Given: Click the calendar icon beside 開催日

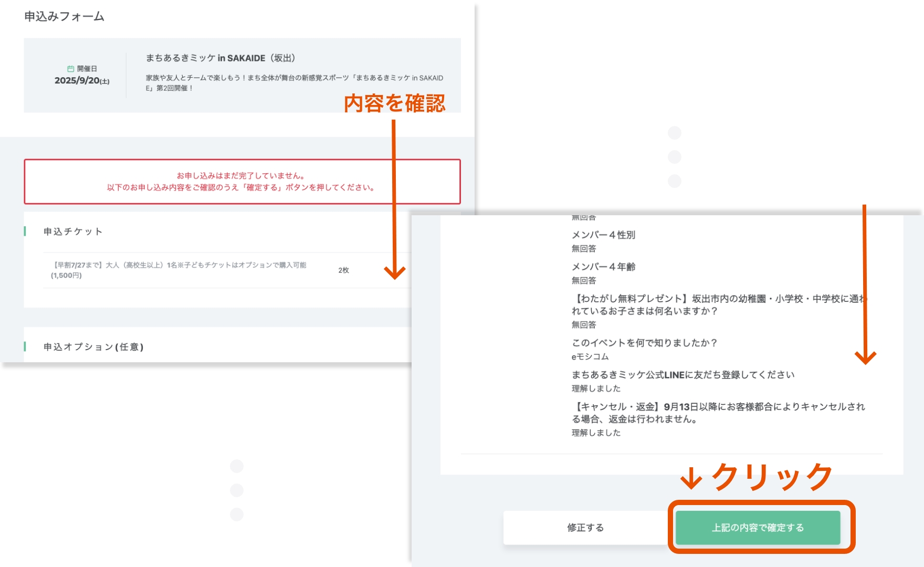Looking at the screenshot, I should [x=70, y=69].
